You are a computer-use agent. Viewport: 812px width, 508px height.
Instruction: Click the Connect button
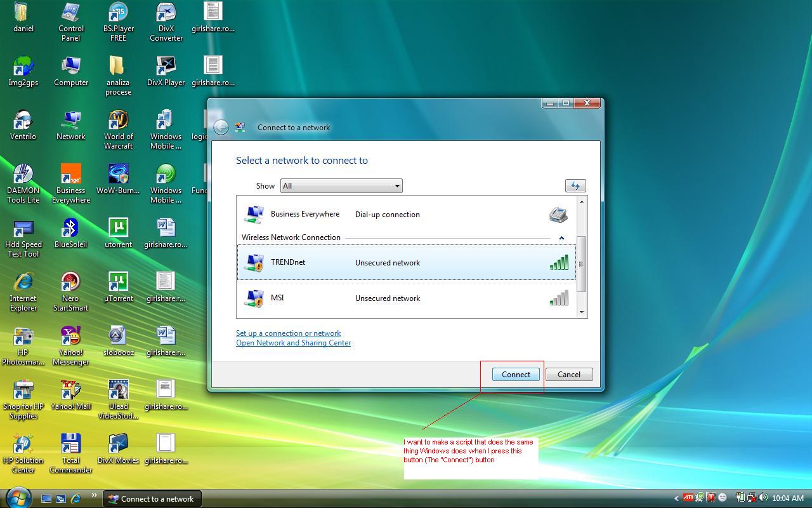point(516,375)
